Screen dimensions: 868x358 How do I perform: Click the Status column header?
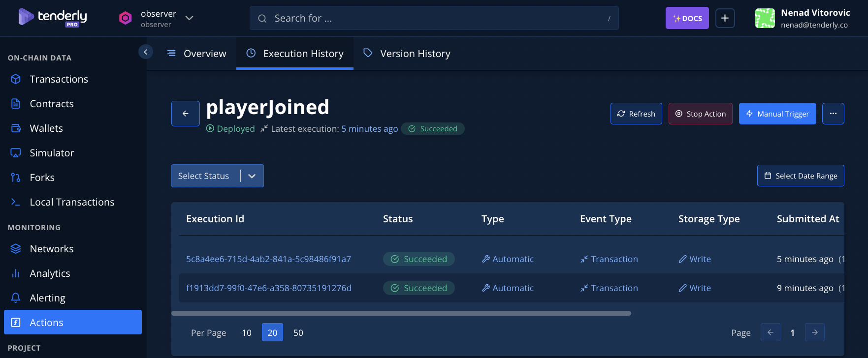(x=398, y=219)
